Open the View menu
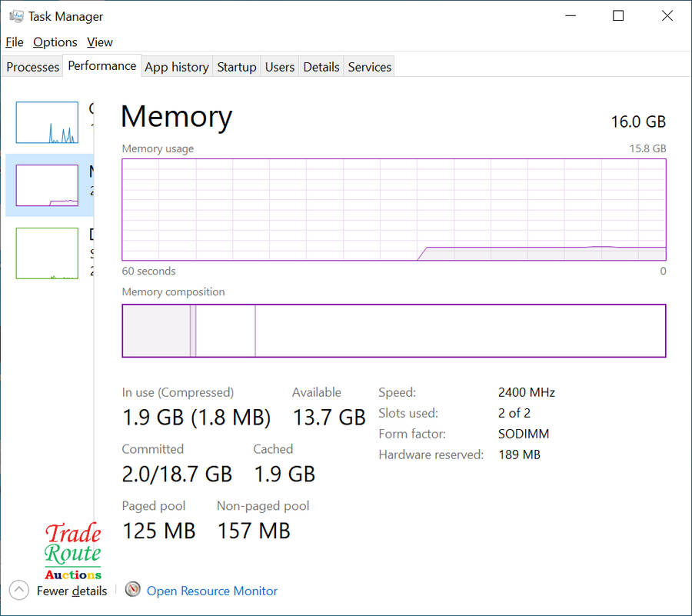 [x=100, y=42]
